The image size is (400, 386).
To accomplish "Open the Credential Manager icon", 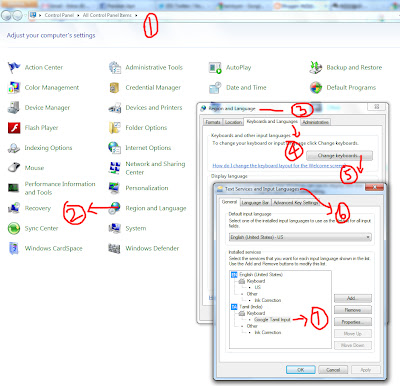I will [x=115, y=88].
